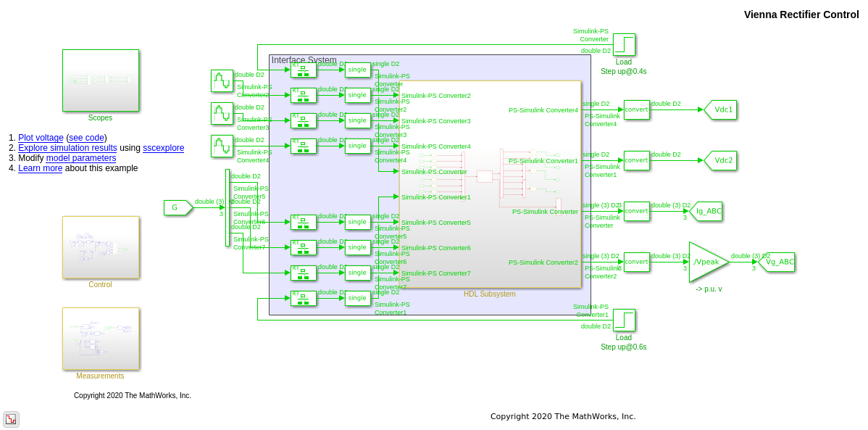Viewport: 868px width, 430px height.
Task: Click the model viewer icon at bottom-left corner
Action: click(11, 419)
